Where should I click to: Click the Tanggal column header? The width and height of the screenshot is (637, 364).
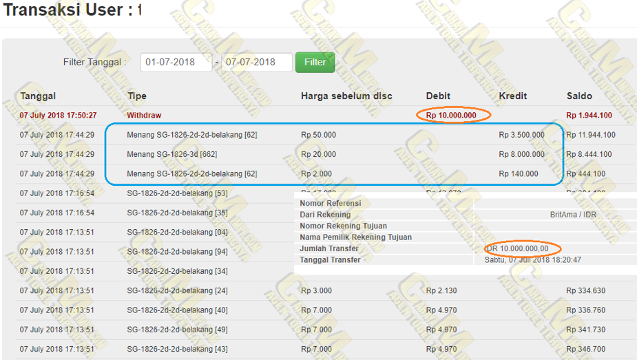(38, 96)
